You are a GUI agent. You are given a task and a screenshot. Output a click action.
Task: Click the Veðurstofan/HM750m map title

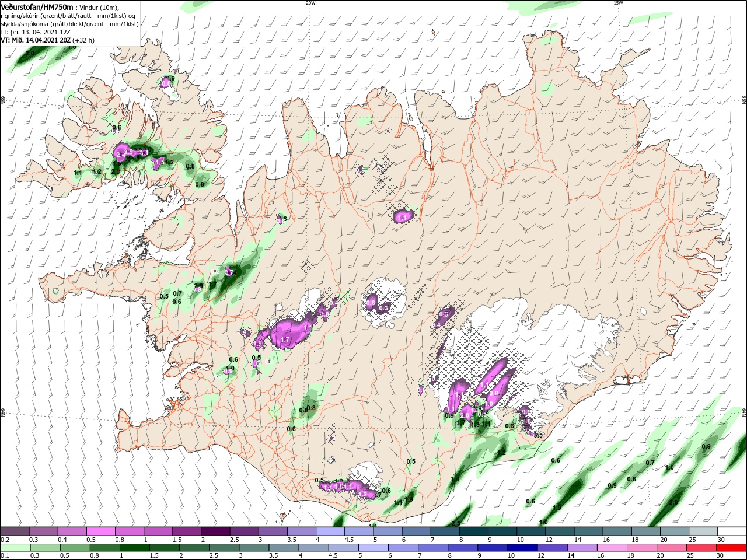(37, 6)
